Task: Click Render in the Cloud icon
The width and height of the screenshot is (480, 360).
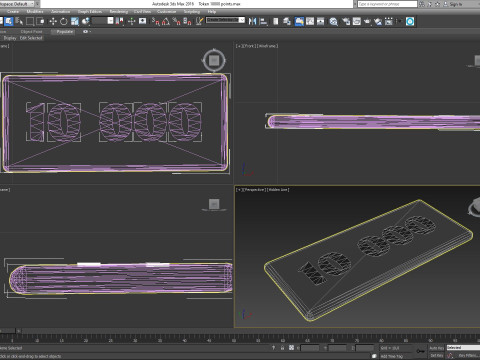Action: tap(378, 22)
